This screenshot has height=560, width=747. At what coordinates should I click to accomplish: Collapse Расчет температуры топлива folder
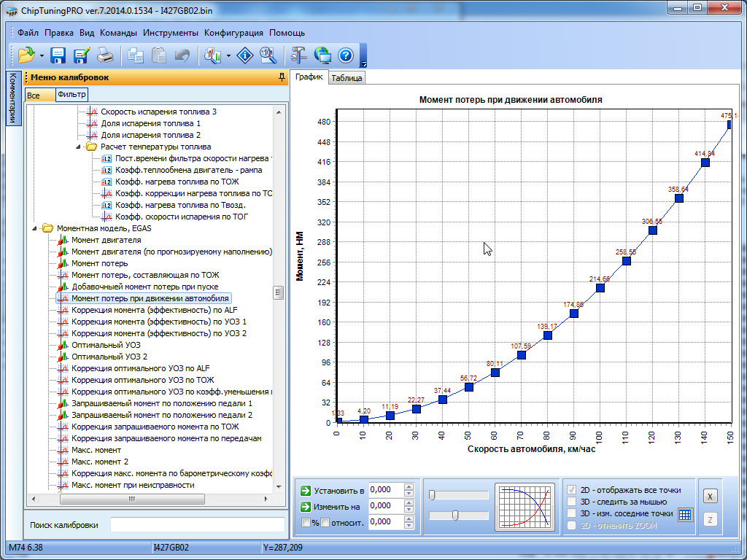click(79, 147)
